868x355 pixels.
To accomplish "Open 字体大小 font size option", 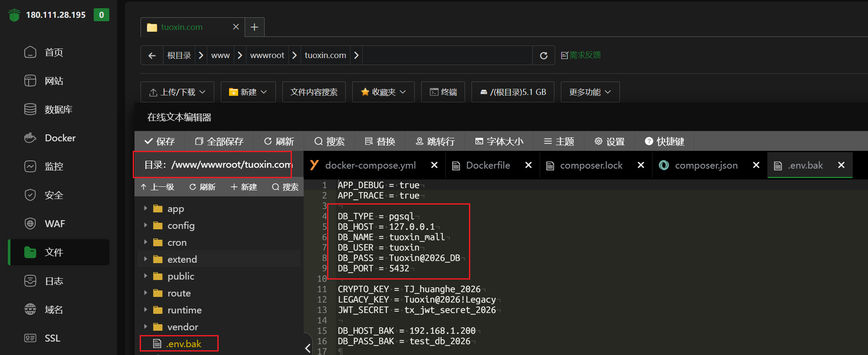I will click(x=499, y=141).
